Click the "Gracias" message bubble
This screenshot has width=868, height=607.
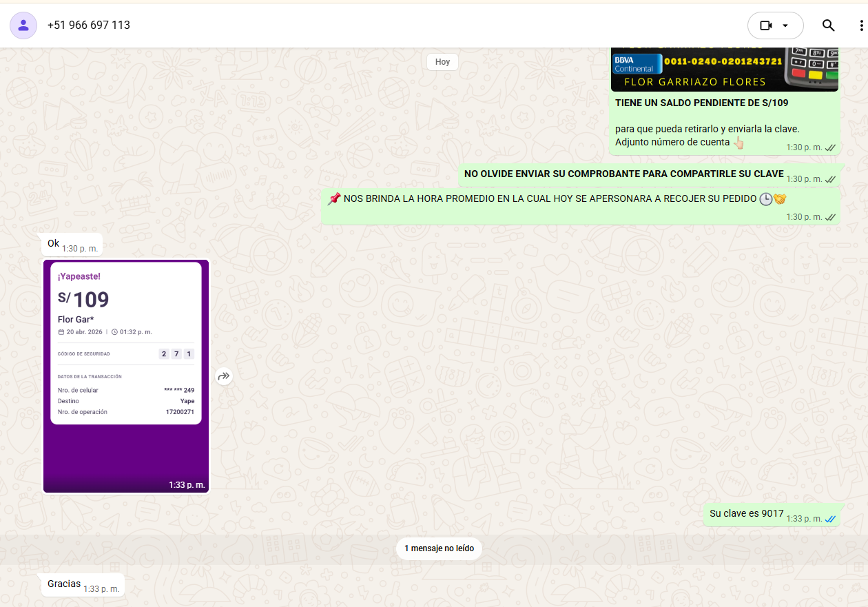coord(64,584)
